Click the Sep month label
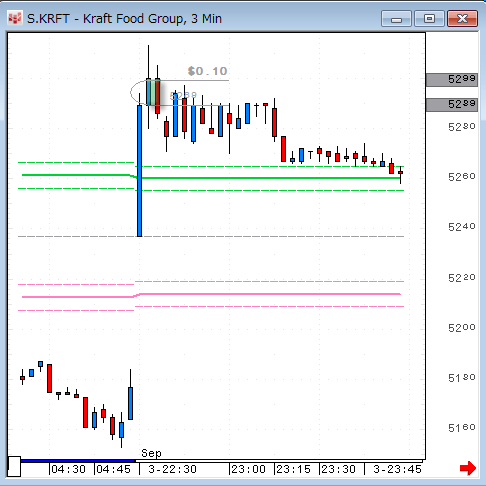 pyautogui.click(x=151, y=453)
